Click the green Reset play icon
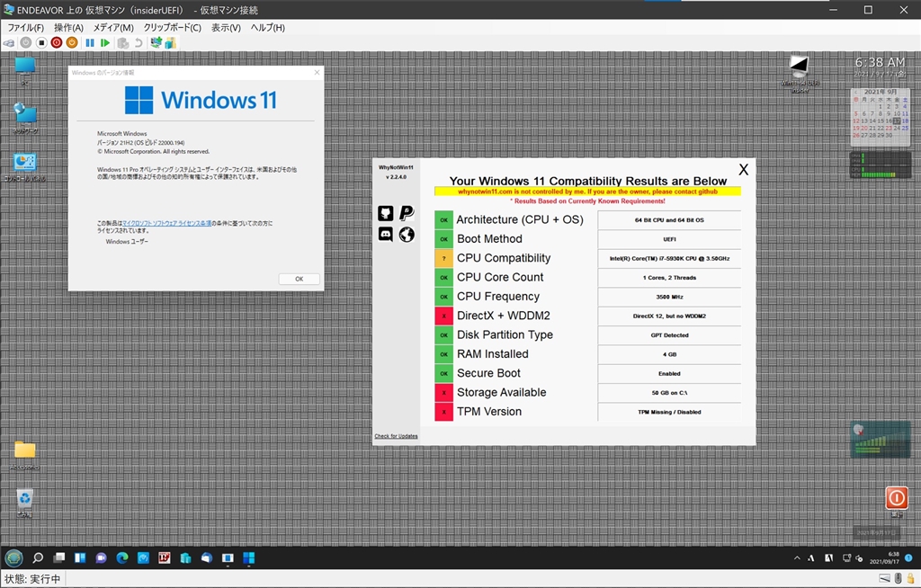 (105, 43)
